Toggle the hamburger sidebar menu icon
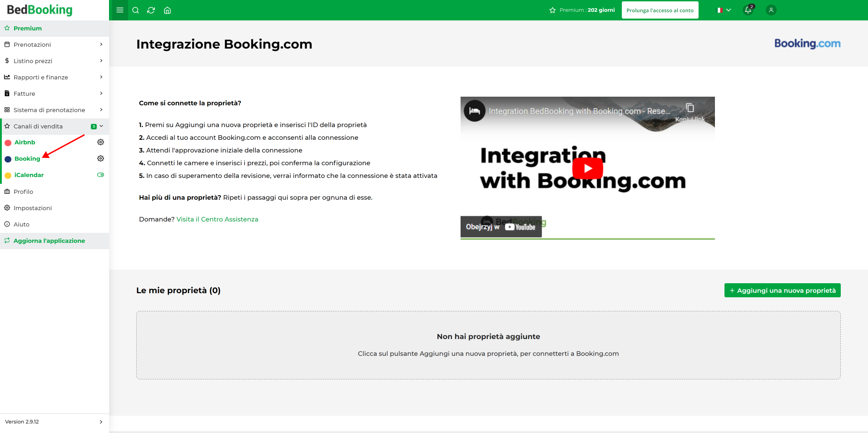The image size is (868, 433). 120,10
